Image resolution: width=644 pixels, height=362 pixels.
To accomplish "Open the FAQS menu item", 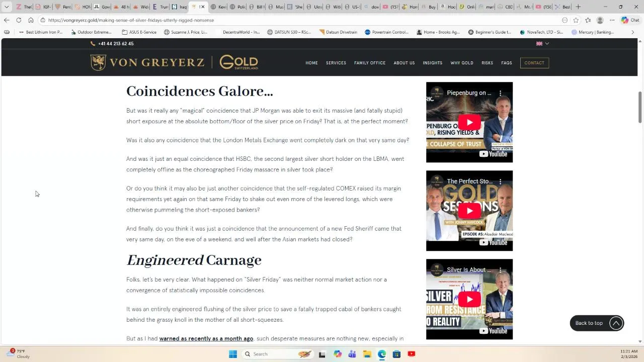I will point(507,63).
